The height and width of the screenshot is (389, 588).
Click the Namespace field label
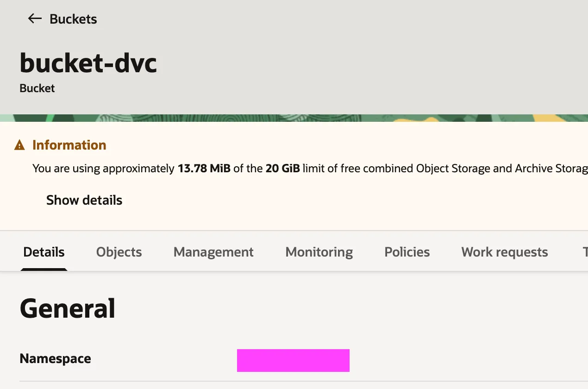pyautogui.click(x=55, y=358)
